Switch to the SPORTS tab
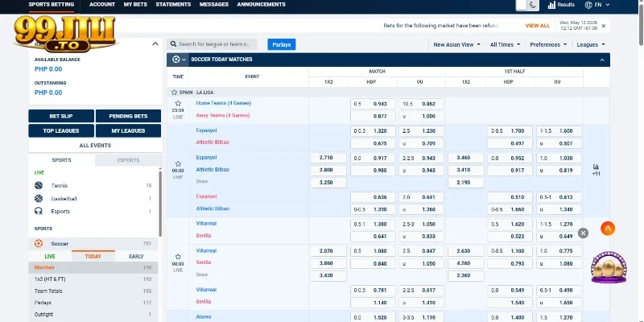Viewport: 644px width, 322px height. pyautogui.click(x=62, y=160)
